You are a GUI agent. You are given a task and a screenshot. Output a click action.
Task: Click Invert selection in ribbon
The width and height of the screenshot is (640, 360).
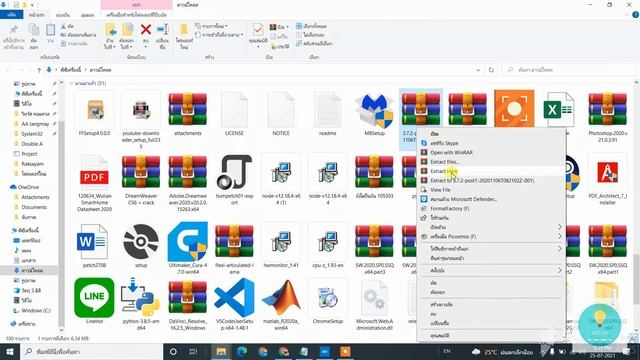(313, 43)
